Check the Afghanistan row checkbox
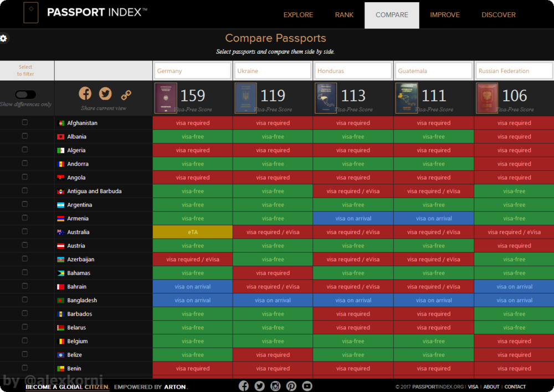Viewport: 554px width, 392px height. pos(25,122)
